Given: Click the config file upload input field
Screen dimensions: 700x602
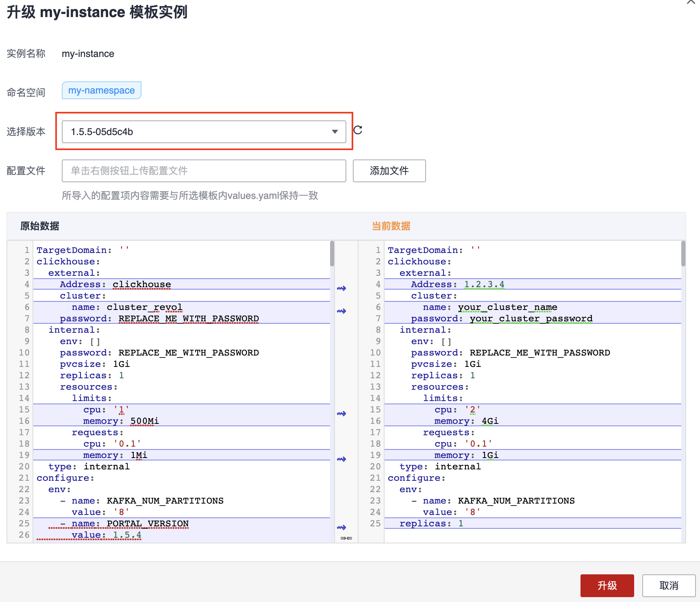Looking at the screenshot, I should click(204, 171).
